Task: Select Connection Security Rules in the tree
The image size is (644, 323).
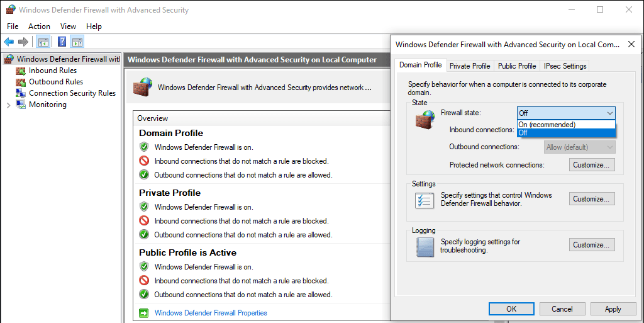Action: pyautogui.click(x=72, y=93)
